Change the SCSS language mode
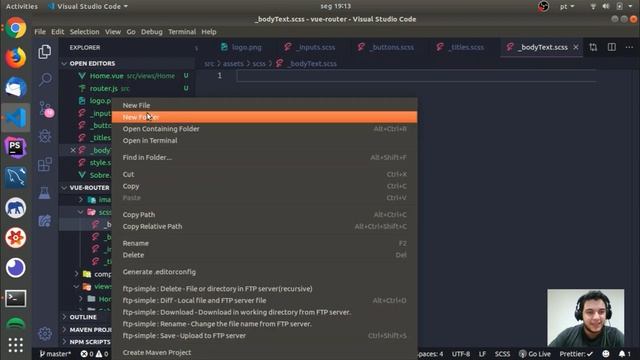 coord(502,354)
